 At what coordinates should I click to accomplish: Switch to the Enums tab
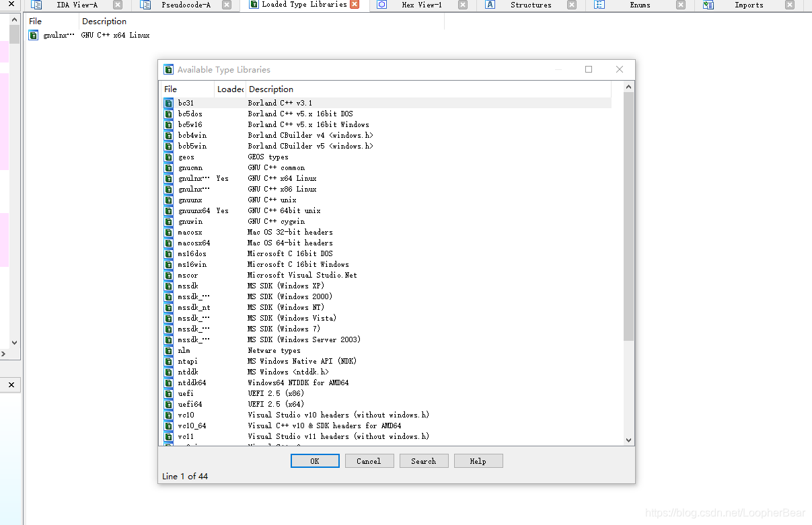(640, 5)
